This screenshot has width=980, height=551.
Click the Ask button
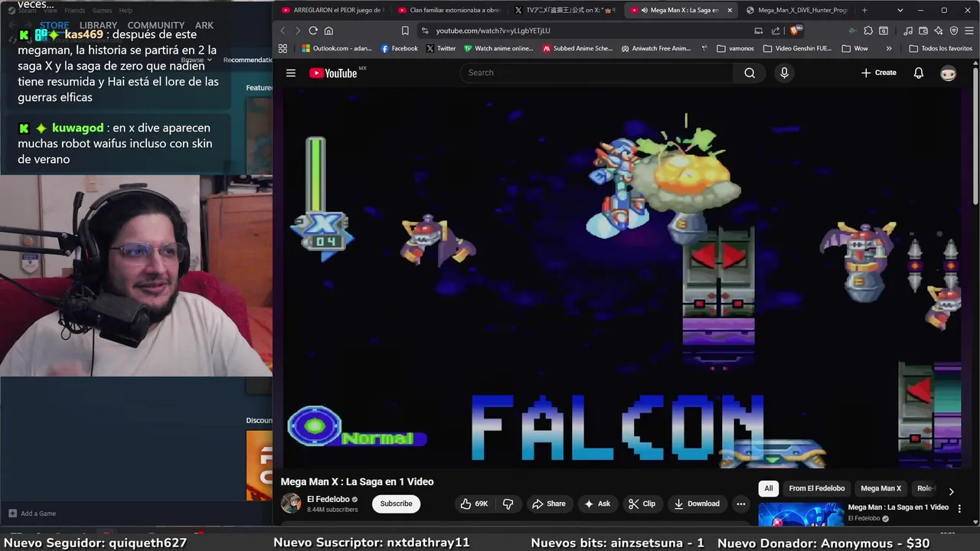tap(597, 504)
